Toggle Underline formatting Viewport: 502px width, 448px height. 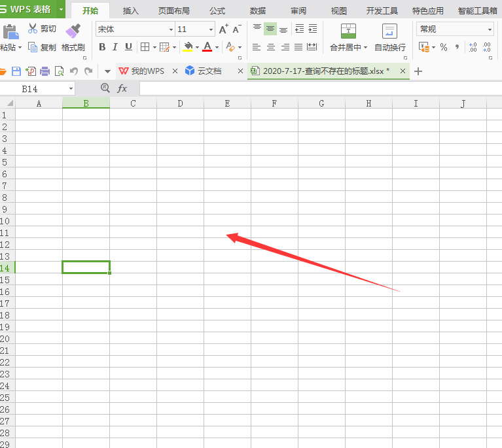coord(128,47)
